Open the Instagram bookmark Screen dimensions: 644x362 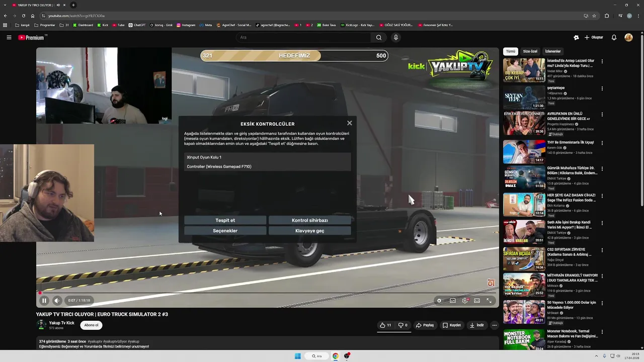[186, 25]
